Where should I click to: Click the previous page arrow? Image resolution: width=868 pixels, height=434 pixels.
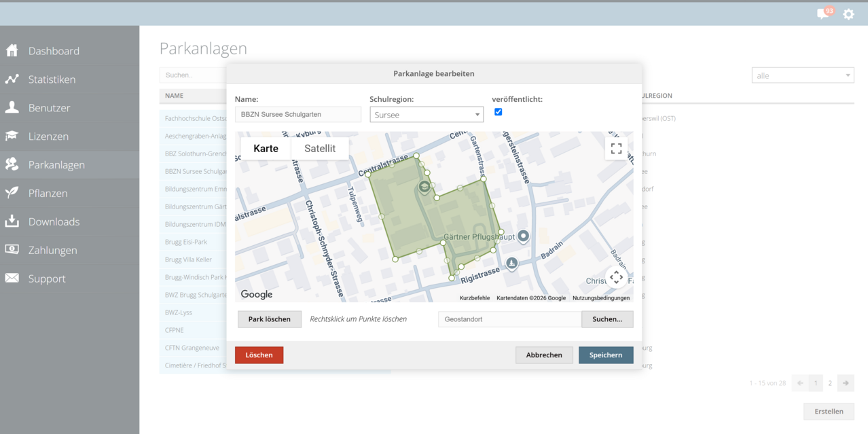[x=800, y=383]
